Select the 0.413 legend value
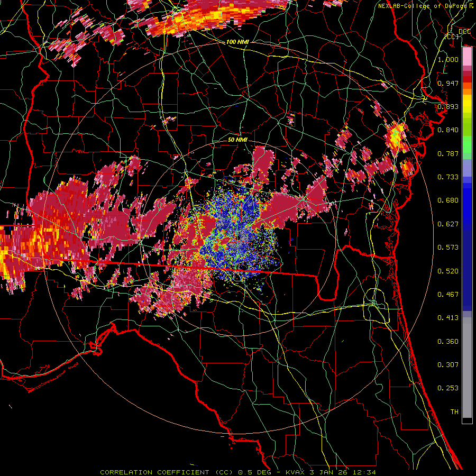Image resolution: width=476 pixels, height=476 pixels. (448, 318)
